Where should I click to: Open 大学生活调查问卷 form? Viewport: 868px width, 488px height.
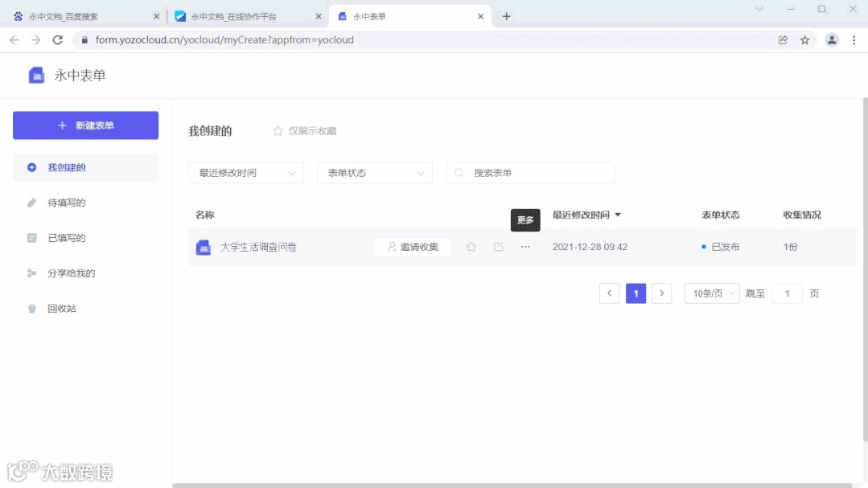tap(258, 248)
